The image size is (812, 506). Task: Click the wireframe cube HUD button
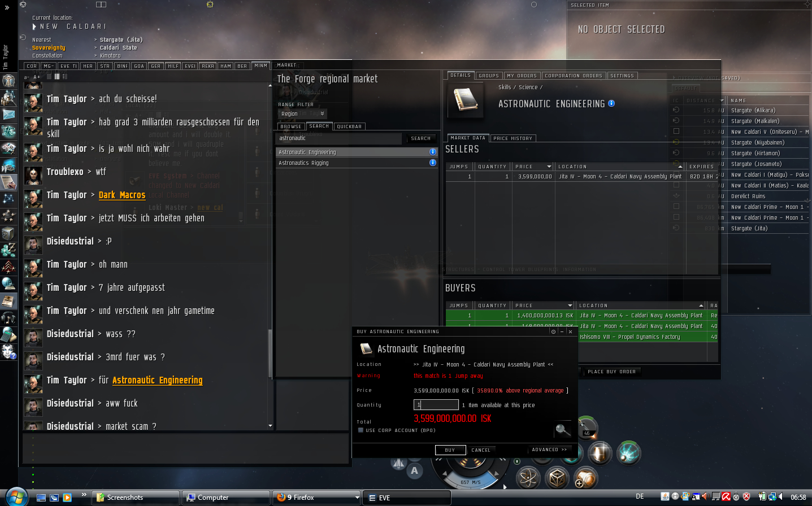[x=557, y=478]
